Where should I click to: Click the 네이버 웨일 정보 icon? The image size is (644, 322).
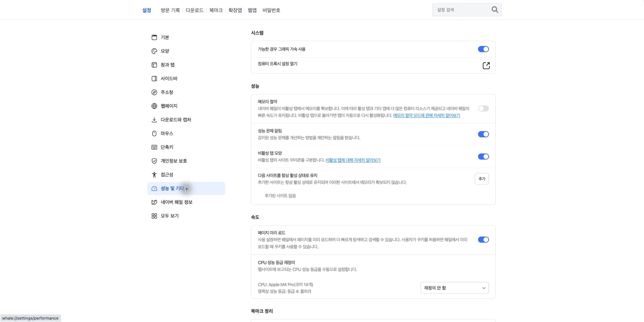tap(154, 202)
